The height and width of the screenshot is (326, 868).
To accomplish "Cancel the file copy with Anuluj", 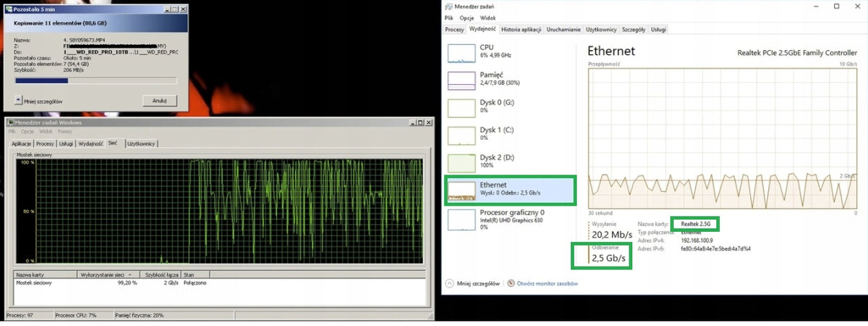I will pos(160,100).
